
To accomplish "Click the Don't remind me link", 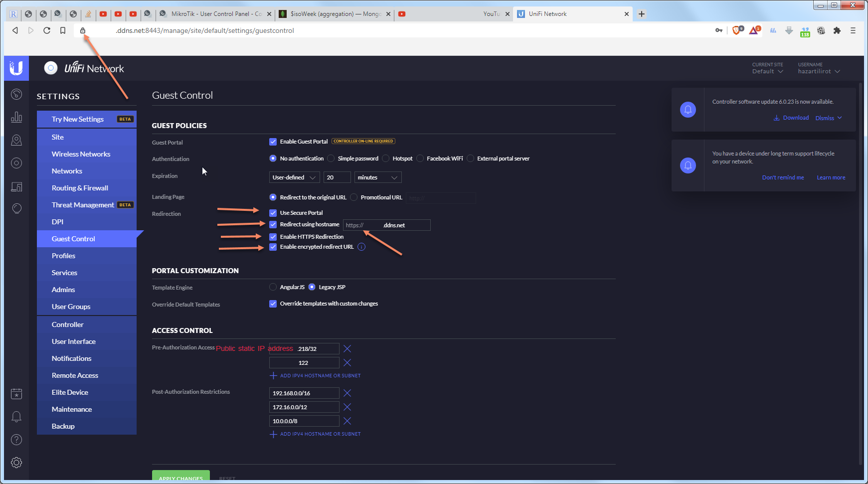I will coord(783,177).
